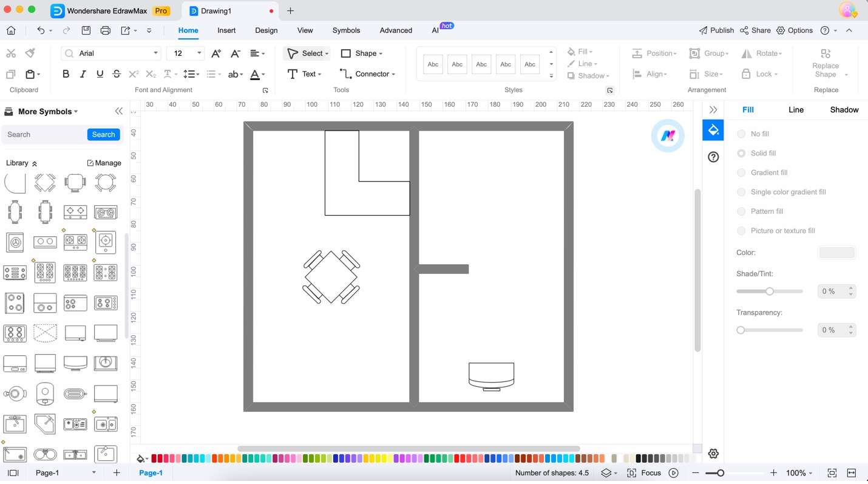
Task: Open settings gear at bottom right
Action: tap(713, 454)
